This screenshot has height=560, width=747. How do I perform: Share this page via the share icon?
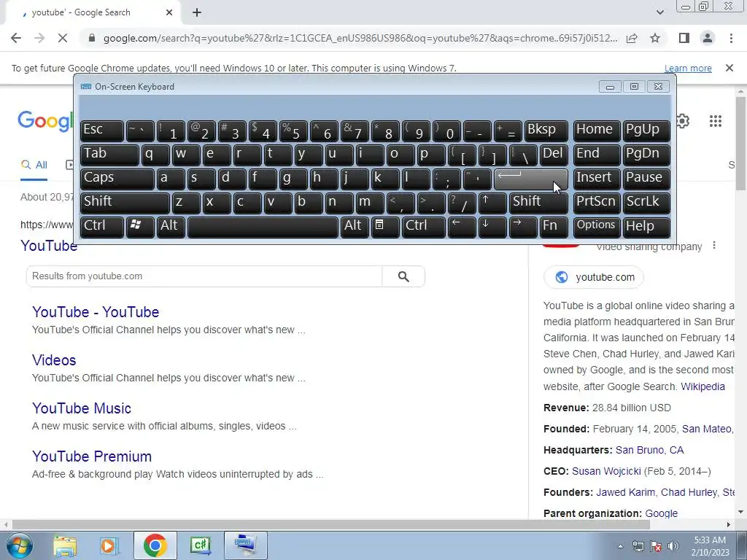tap(632, 38)
